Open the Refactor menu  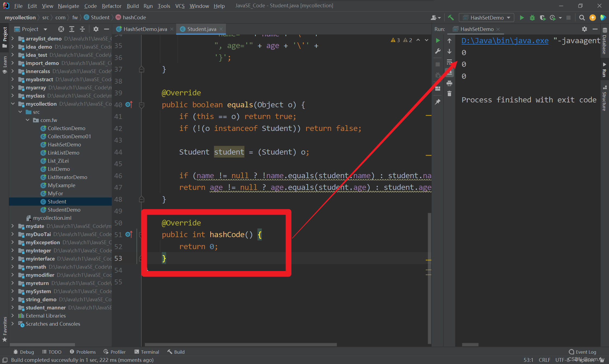point(111,6)
